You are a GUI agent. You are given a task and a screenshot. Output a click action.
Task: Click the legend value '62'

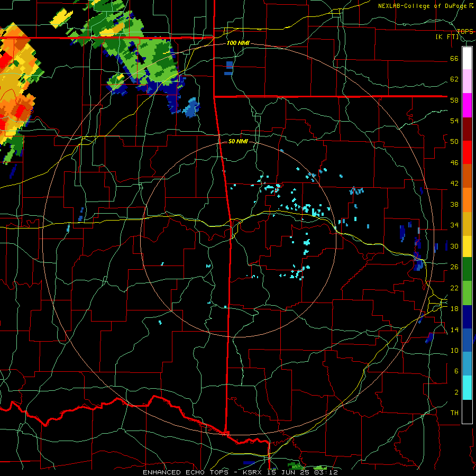pos(454,79)
